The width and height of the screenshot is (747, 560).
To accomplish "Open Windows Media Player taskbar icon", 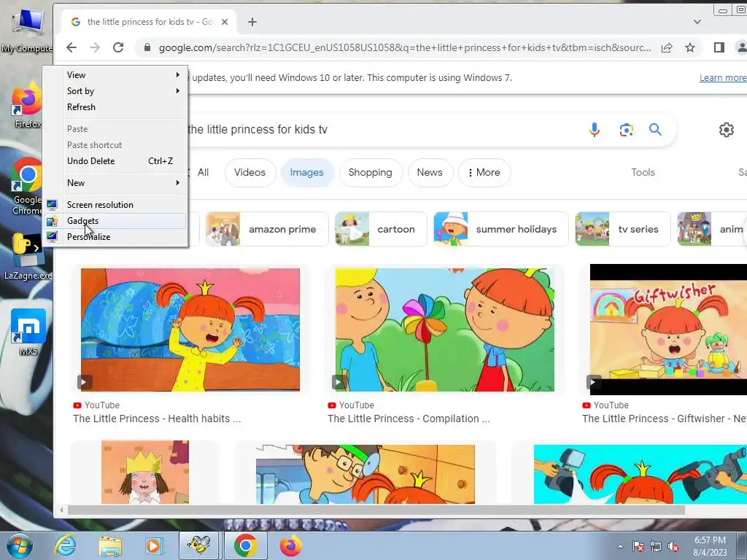I will [153, 545].
